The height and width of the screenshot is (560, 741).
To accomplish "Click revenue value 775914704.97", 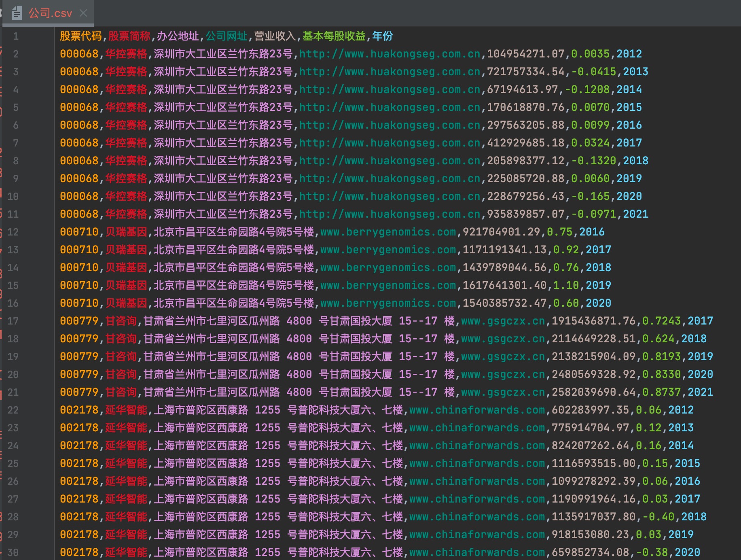I will 591,428.
